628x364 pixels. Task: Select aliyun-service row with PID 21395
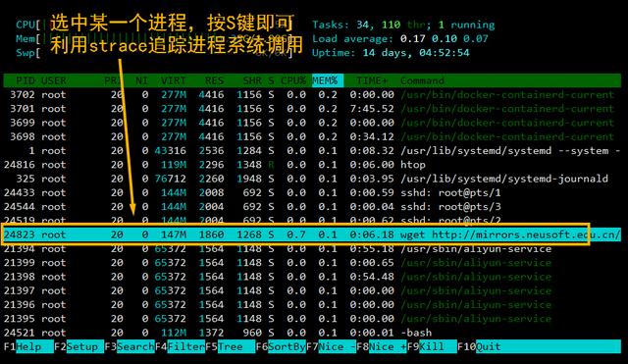pos(312,319)
